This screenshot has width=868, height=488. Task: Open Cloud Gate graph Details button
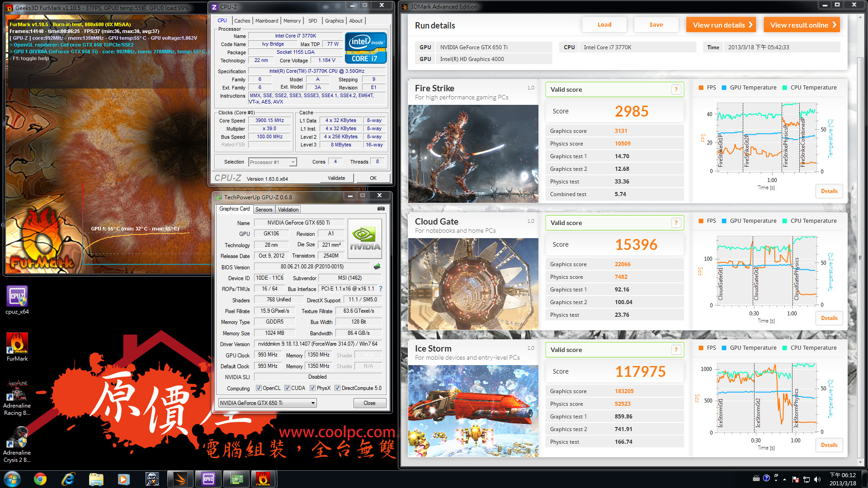tap(829, 318)
